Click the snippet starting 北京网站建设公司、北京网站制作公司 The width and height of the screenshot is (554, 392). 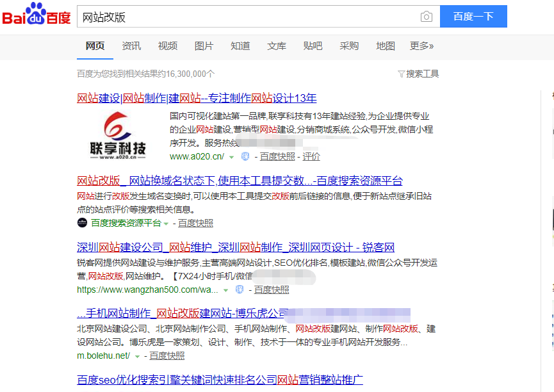pos(257,336)
